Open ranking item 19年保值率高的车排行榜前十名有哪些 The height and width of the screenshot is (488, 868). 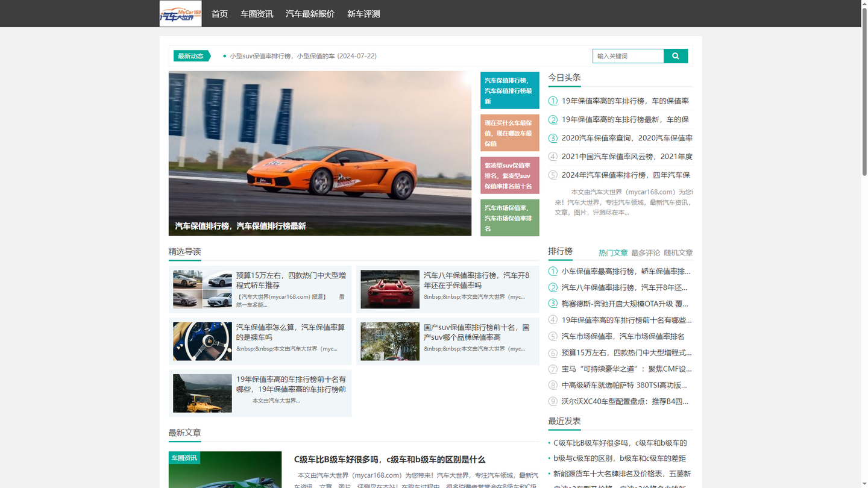click(627, 321)
